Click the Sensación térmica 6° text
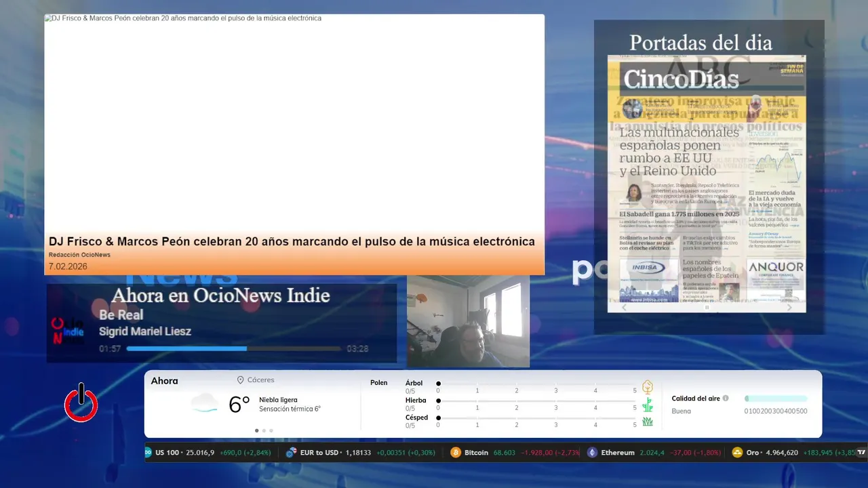868x488 pixels. coord(290,409)
